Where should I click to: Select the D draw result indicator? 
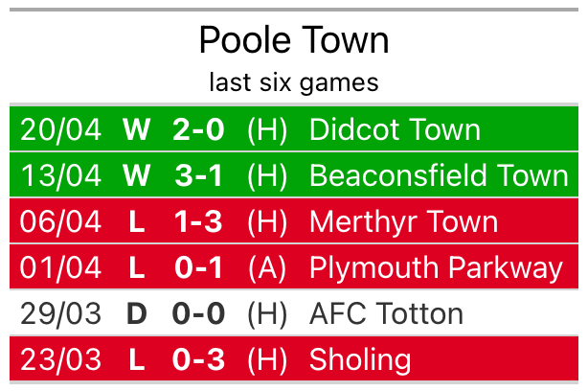coord(137,313)
